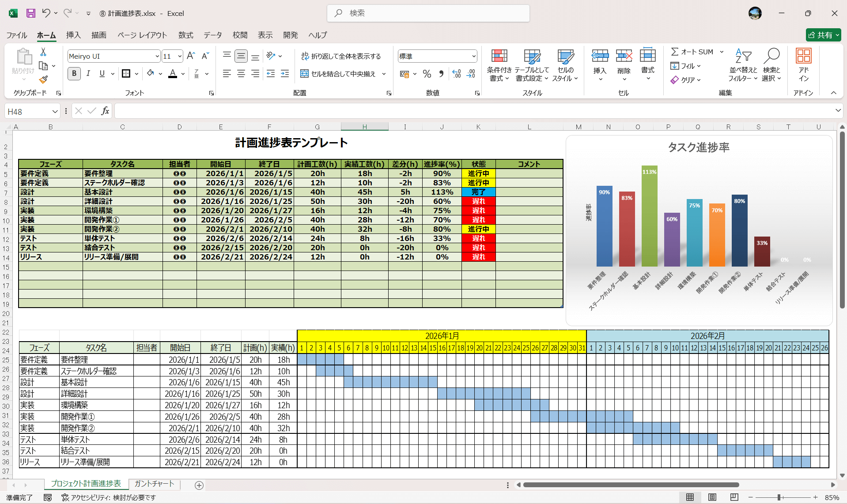Switch to the 挿入 ribbon tab
This screenshot has width=847, height=504.
(73, 35)
